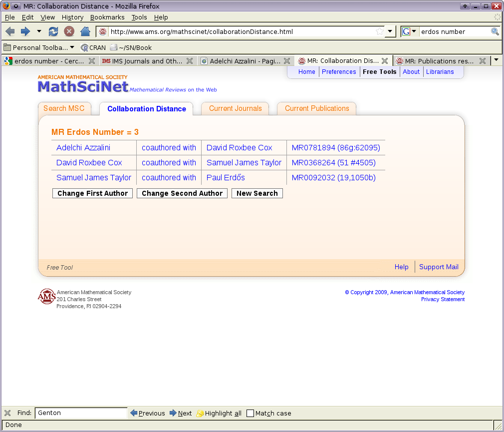Open the back/forward history dropdown arrow

pos(39,31)
